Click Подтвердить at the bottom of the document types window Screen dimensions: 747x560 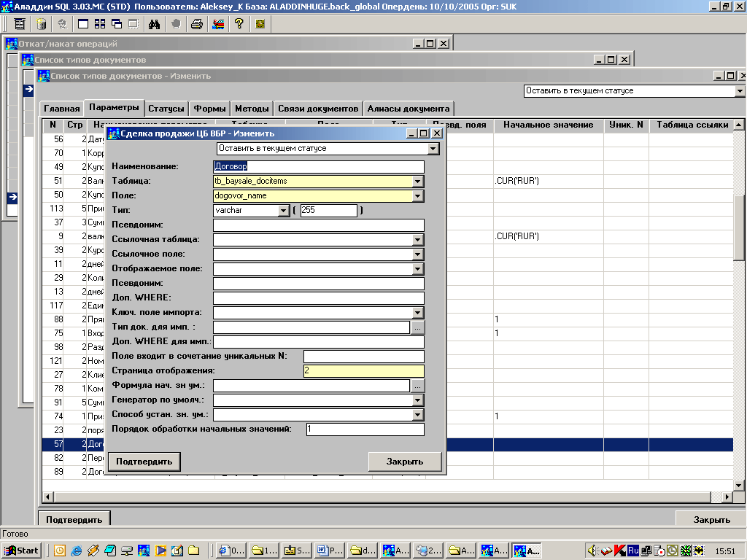(x=74, y=519)
